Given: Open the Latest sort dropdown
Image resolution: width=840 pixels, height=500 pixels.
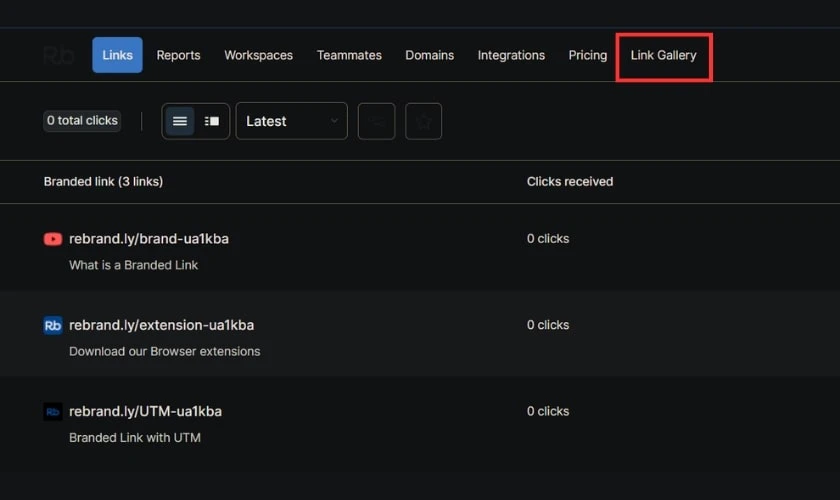Looking at the screenshot, I should pyautogui.click(x=291, y=121).
